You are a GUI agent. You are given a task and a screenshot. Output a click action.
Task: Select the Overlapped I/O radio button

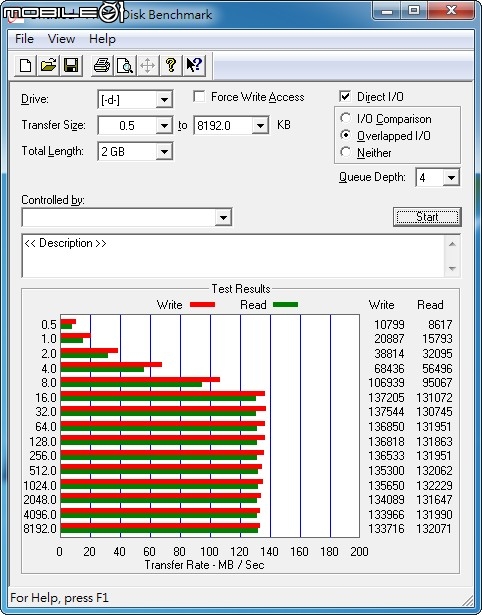pos(346,135)
